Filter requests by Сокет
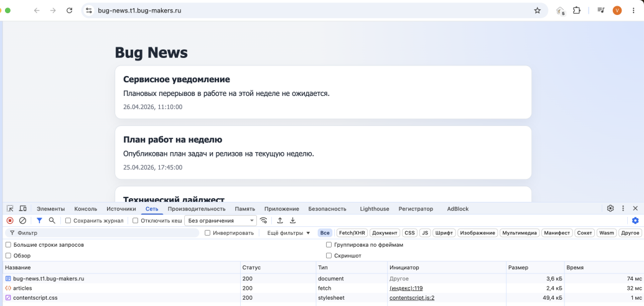644x306 pixels. click(584, 233)
